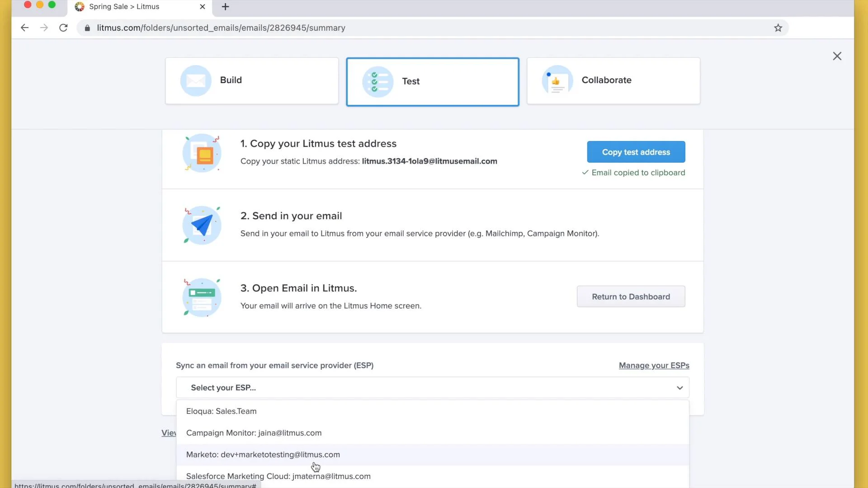Click the '1. Copy your Litmus test address' heading
The height and width of the screenshot is (488, 868).
[x=318, y=144]
